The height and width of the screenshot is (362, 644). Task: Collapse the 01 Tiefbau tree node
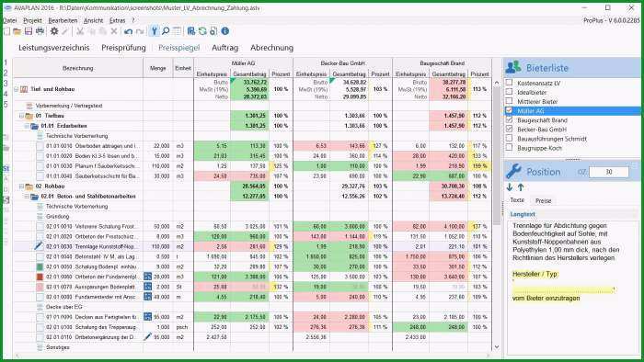pyautogui.click(x=21, y=116)
